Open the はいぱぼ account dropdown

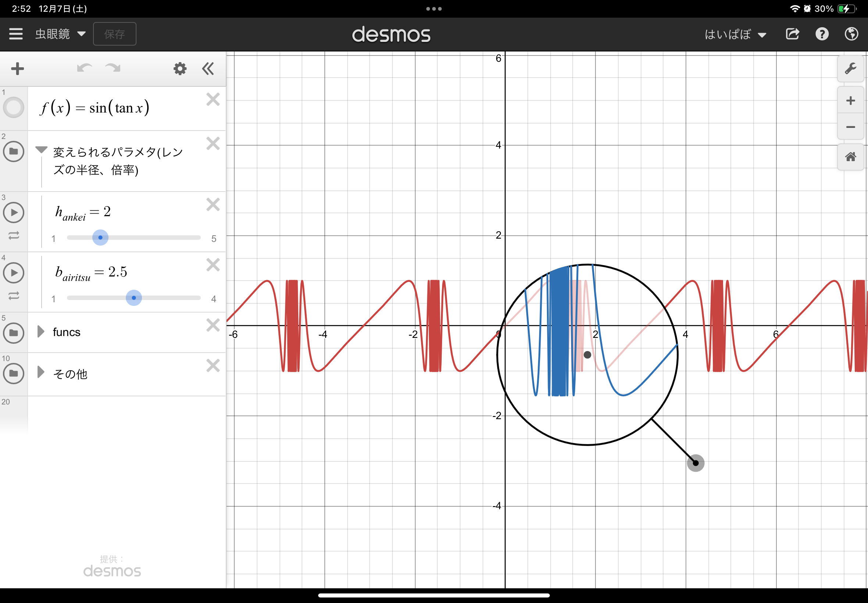[x=735, y=35]
